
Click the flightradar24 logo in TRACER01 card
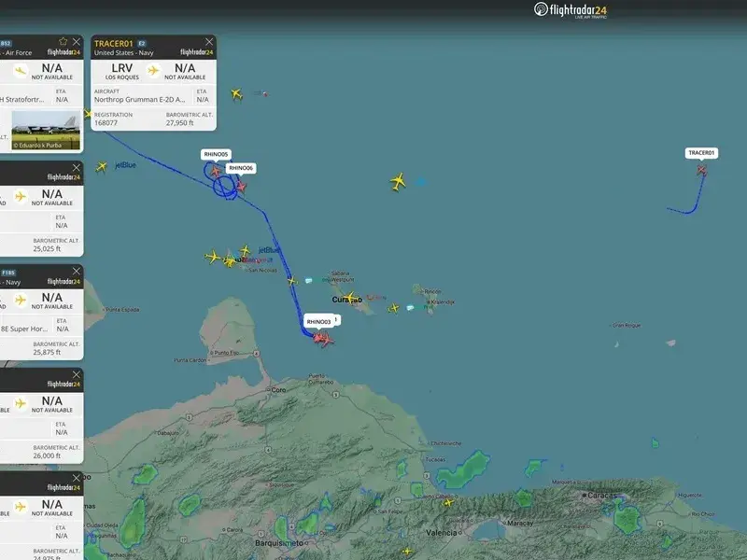(197, 52)
